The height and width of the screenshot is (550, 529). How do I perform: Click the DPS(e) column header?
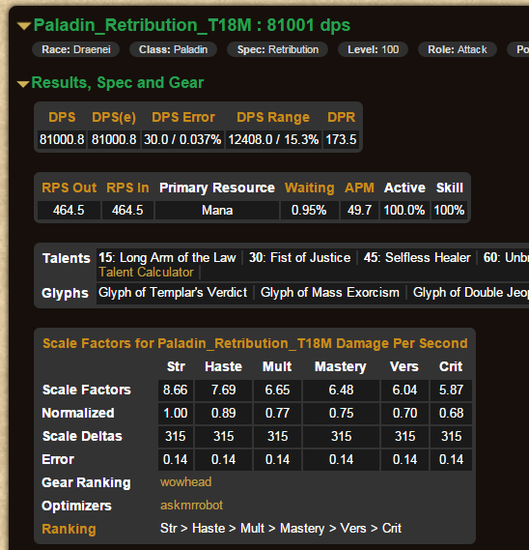coord(114,117)
